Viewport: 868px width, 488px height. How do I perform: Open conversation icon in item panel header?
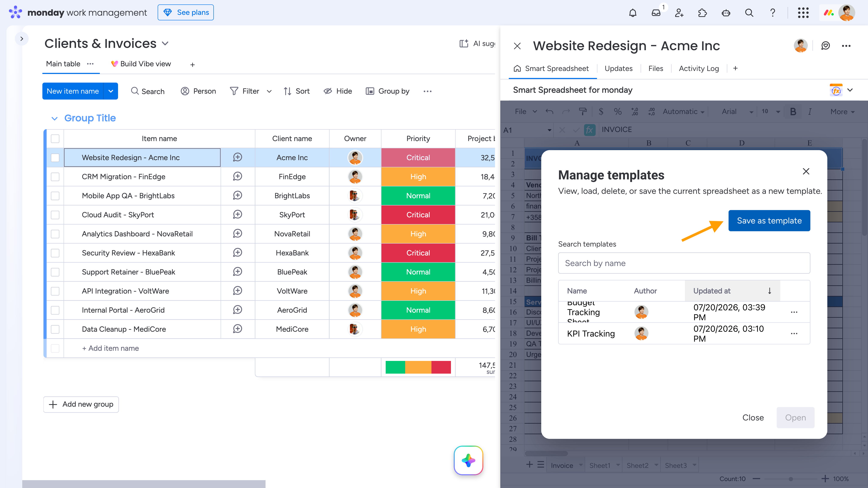(x=826, y=46)
